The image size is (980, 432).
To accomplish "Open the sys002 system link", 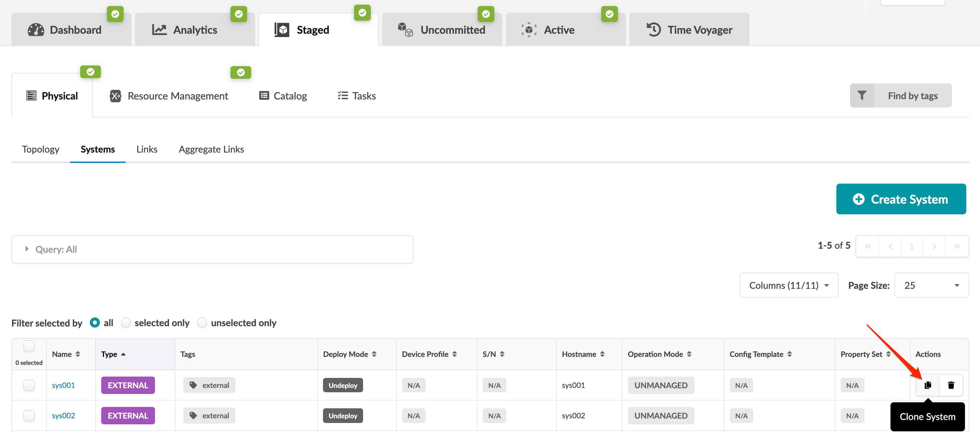I will click(x=63, y=415).
